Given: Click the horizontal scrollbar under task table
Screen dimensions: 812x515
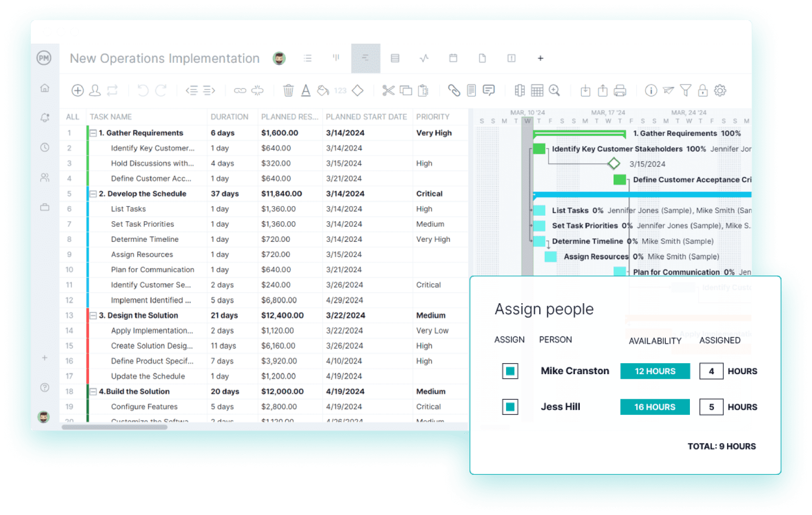Looking at the screenshot, I should pos(115,427).
